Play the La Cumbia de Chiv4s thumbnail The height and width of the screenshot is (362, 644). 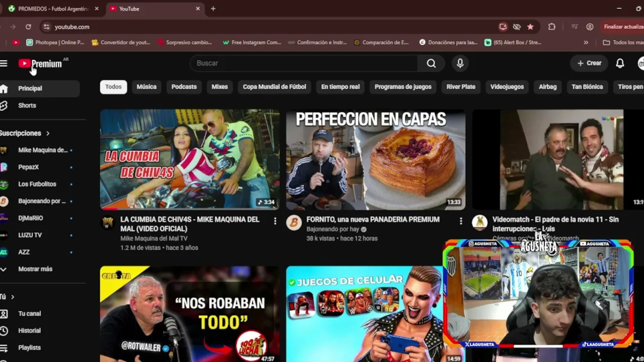[x=190, y=159]
